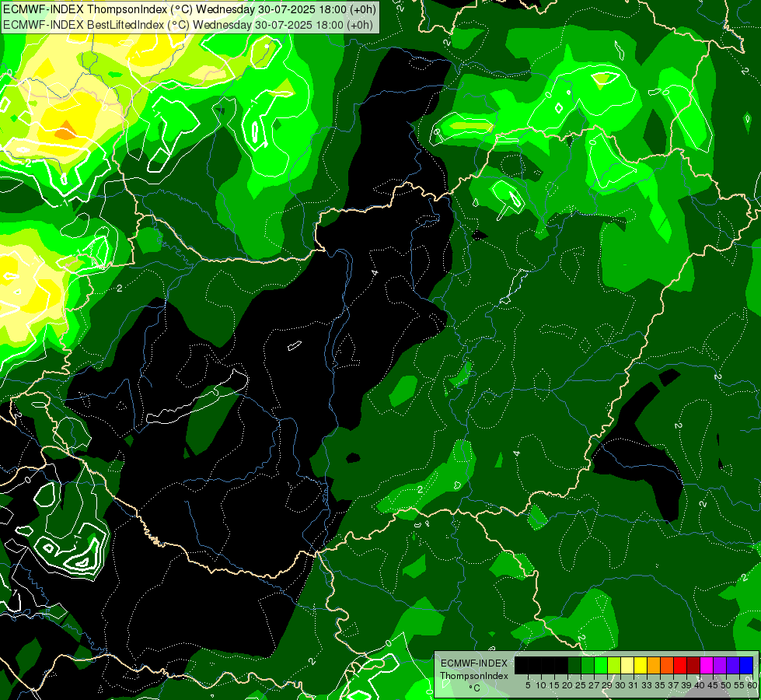
Task: Click the legend tick value 20
Action: tap(567, 685)
